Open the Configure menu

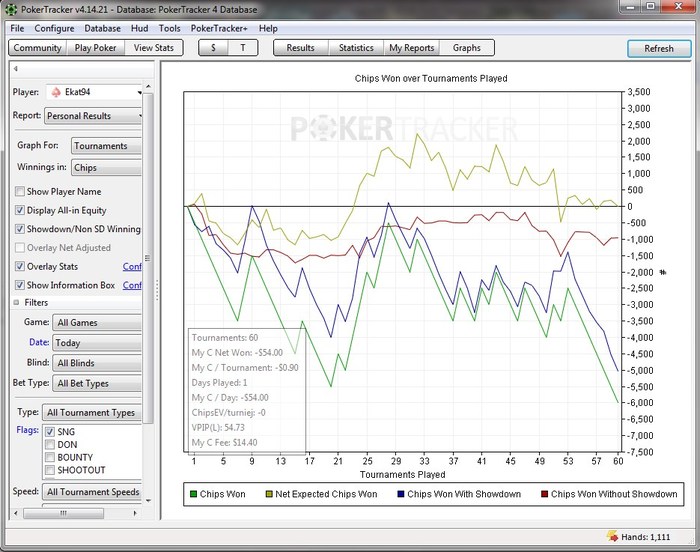[54, 28]
